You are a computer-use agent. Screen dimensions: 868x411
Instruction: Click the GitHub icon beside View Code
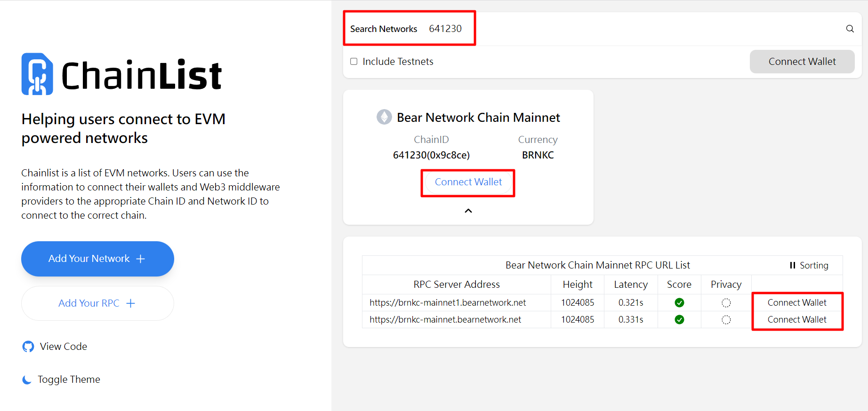click(28, 347)
